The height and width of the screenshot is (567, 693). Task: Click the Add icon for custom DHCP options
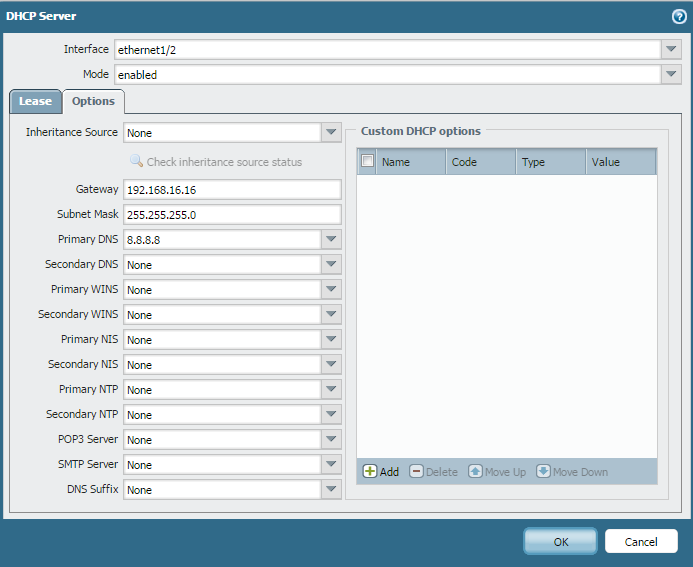(x=370, y=471)
